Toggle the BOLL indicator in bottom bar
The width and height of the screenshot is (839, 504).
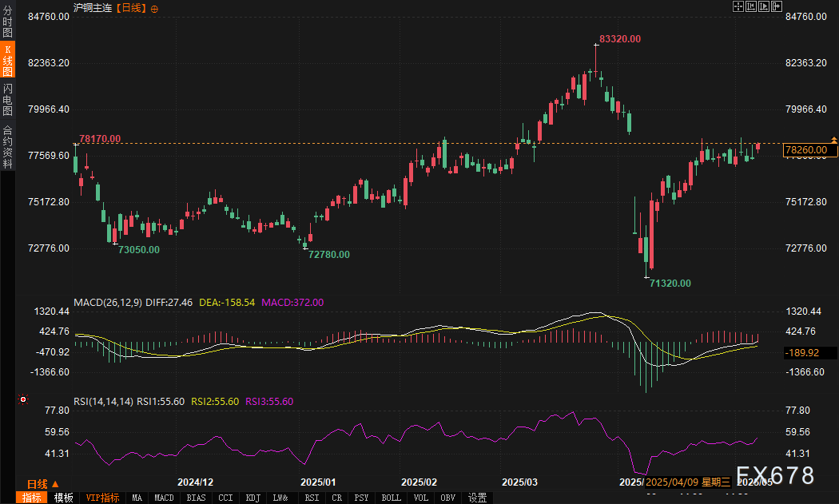tap(391, 498)
